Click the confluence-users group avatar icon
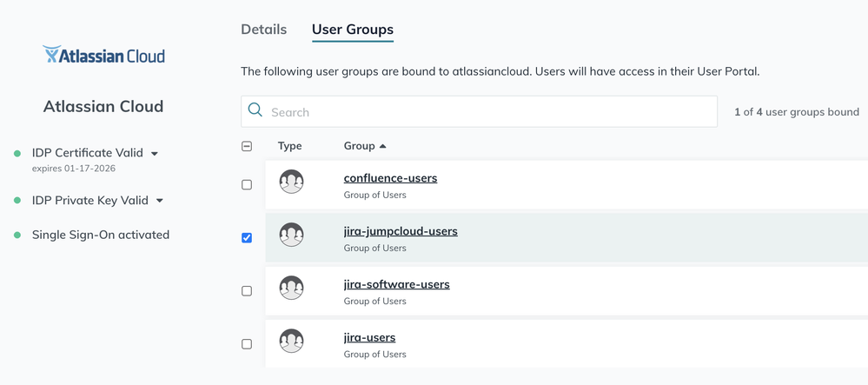The height and width of the screenshot is (385, 868). tap(291, 182)
